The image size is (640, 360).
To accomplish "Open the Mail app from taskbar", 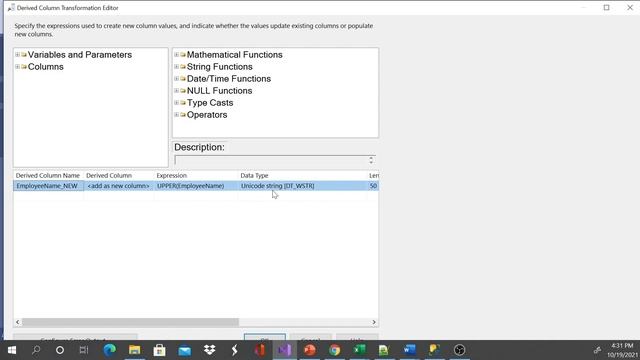I will click(184, 350).
